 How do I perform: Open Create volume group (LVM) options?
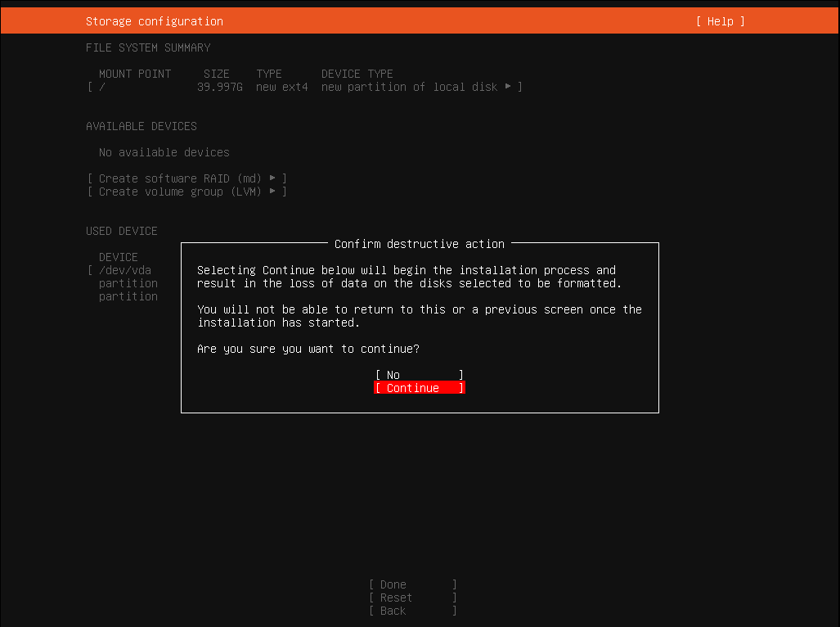click(x=186, y=191)
